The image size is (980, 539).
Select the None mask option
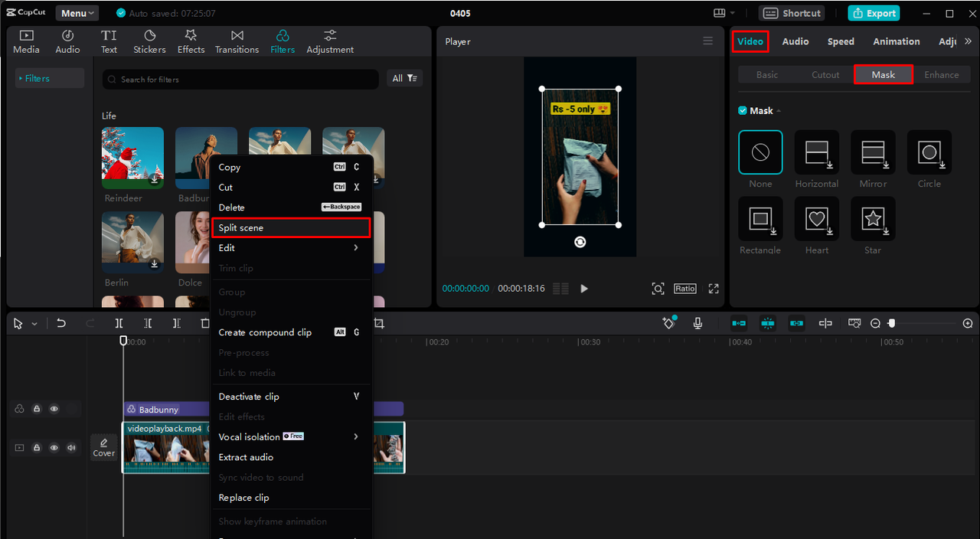[x=760, y=152]
